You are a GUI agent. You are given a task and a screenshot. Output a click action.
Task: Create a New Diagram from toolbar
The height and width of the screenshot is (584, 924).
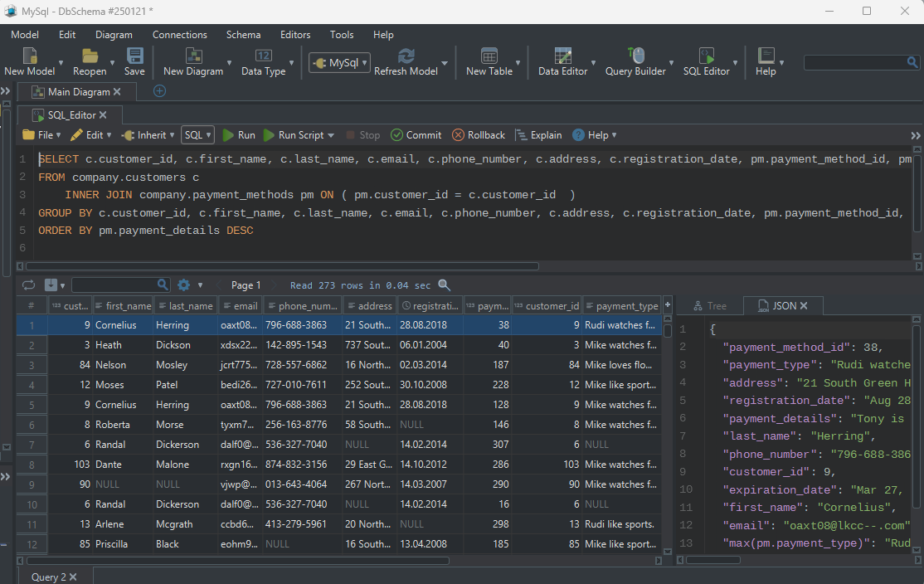point(193,56)
